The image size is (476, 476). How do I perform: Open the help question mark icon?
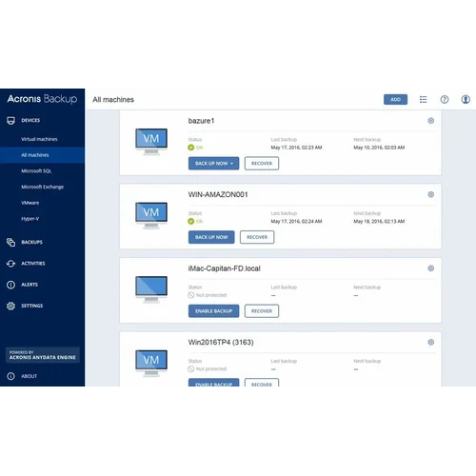(x=445, y=100)
